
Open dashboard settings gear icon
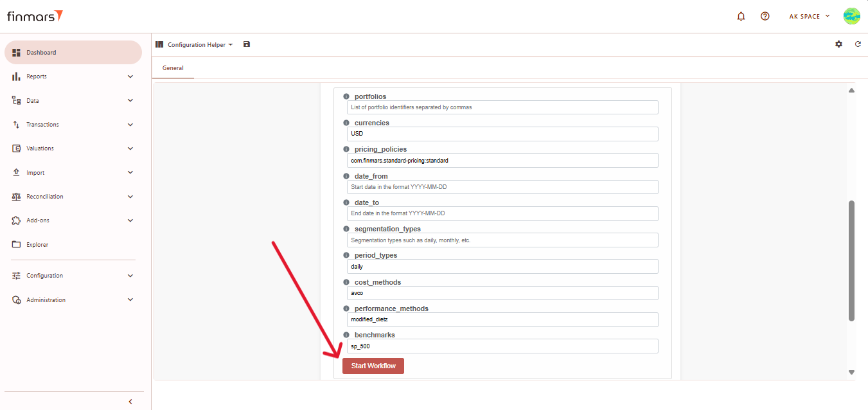coord(838,44)
